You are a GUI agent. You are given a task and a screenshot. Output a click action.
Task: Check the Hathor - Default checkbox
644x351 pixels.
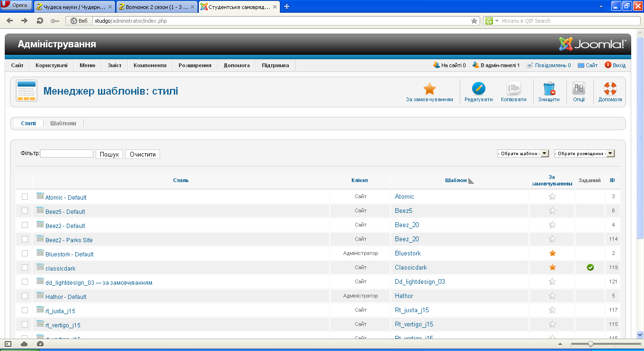25,296
